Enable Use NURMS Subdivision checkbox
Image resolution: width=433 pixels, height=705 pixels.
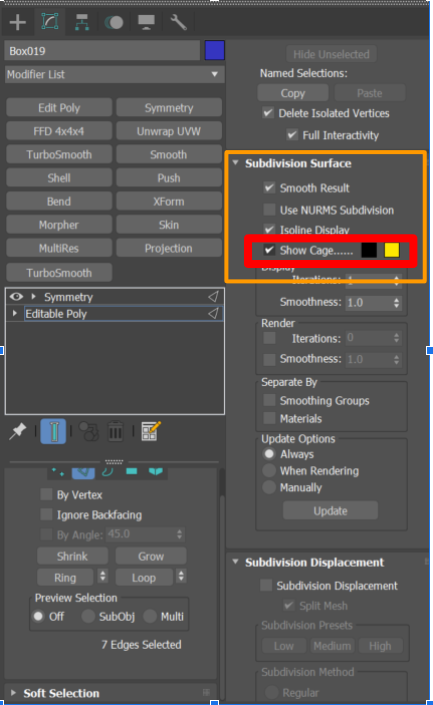click(269, 210)
